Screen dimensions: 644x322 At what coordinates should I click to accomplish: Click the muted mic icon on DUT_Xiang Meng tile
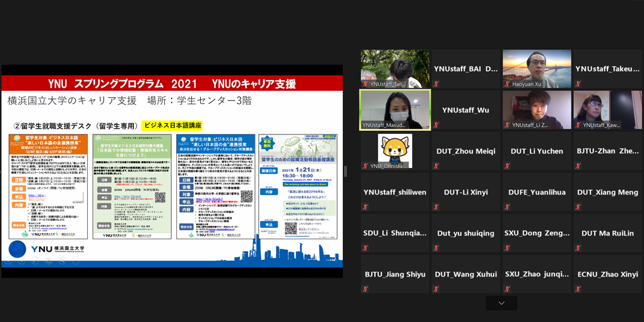coord(578,207)
